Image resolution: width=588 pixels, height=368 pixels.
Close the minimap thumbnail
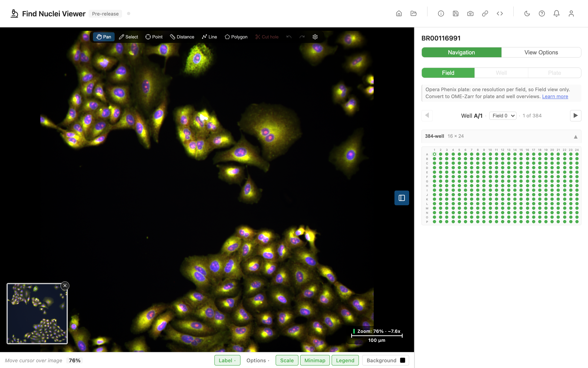click(x=65, y=286)
